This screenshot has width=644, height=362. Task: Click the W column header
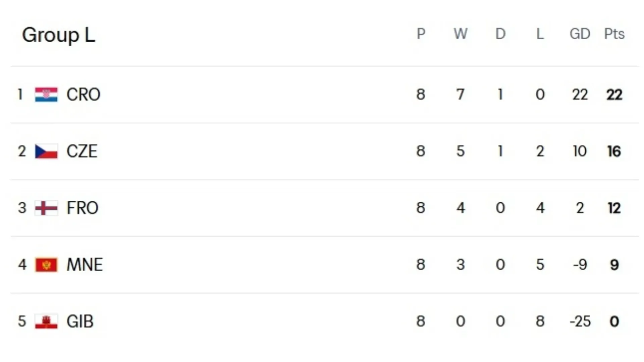(x=461, y=34)
